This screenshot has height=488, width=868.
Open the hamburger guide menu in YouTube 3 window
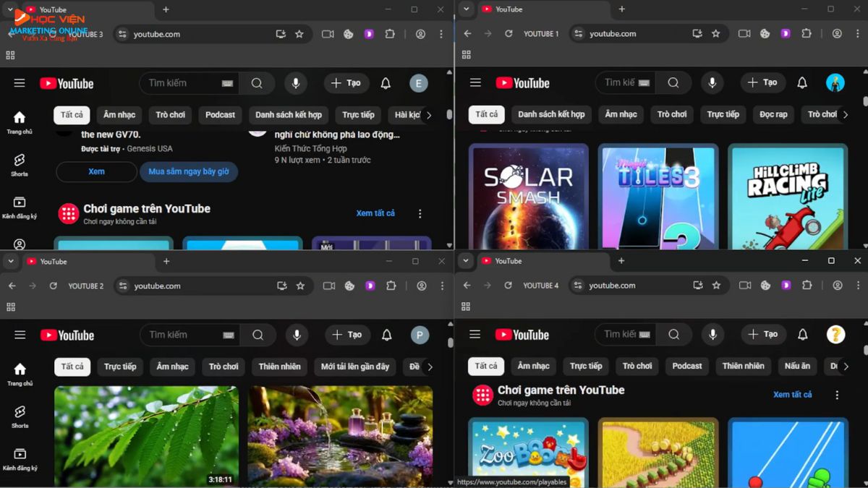(20, 83)
